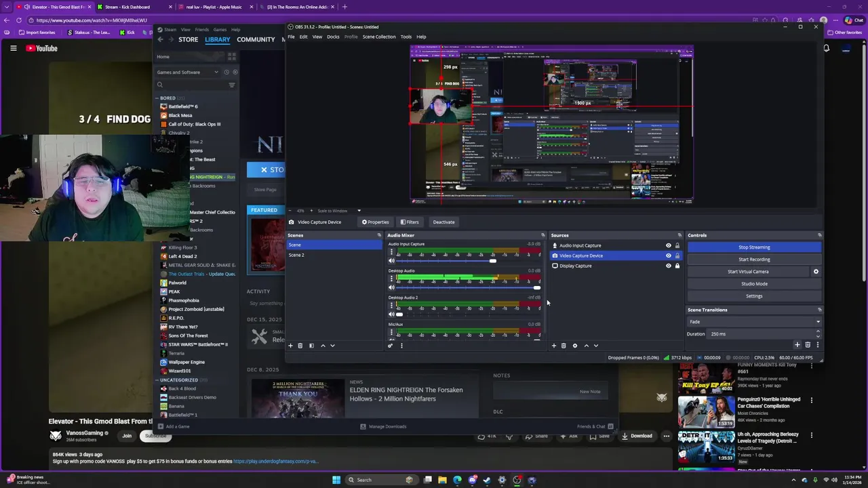Open OBS Settings from Controls

point(754,296)
